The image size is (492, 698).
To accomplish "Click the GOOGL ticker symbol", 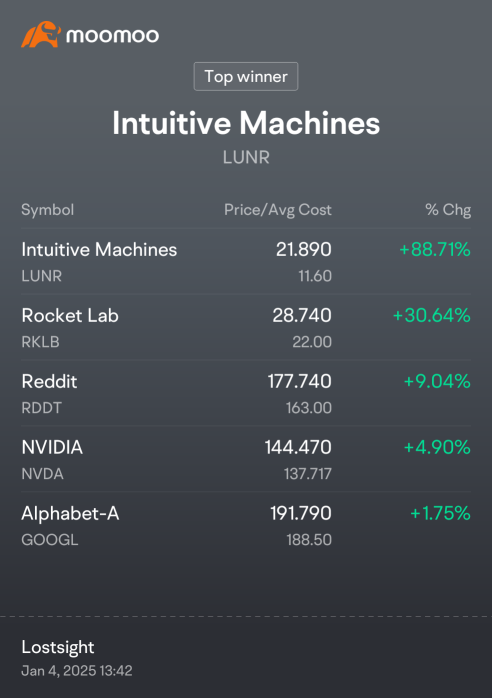I will pyautogui.click(x=50, y=540).
